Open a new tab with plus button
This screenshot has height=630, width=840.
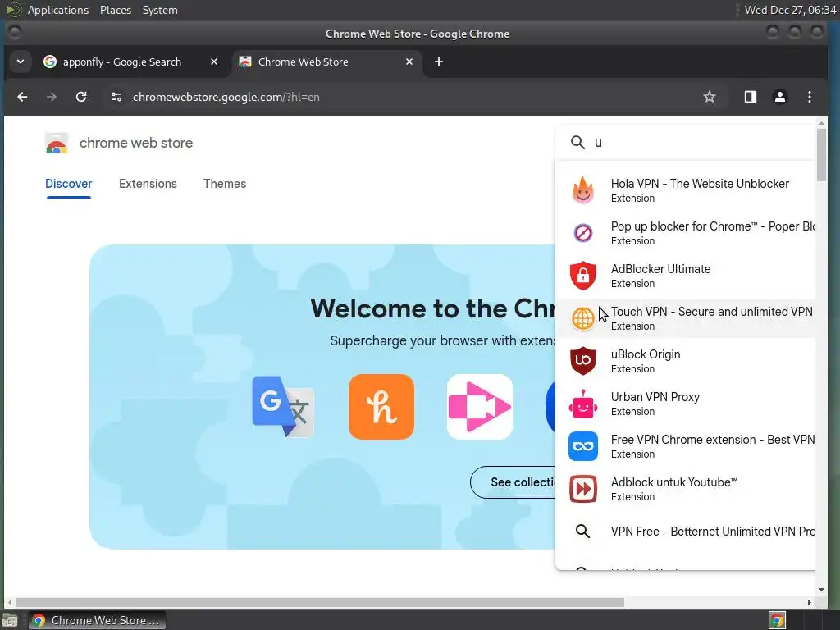point(438,62)
